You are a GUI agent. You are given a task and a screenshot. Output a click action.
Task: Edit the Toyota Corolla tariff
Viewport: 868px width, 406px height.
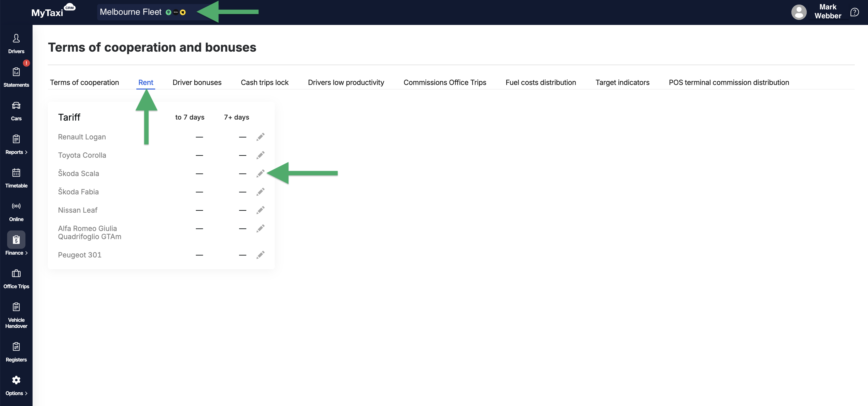click(261, 155)
